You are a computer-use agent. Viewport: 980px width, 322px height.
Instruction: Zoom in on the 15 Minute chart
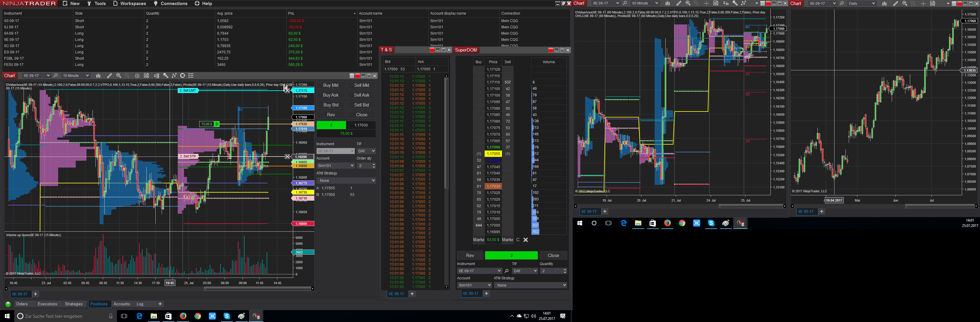pyautogui.click(x=119, y=76)
